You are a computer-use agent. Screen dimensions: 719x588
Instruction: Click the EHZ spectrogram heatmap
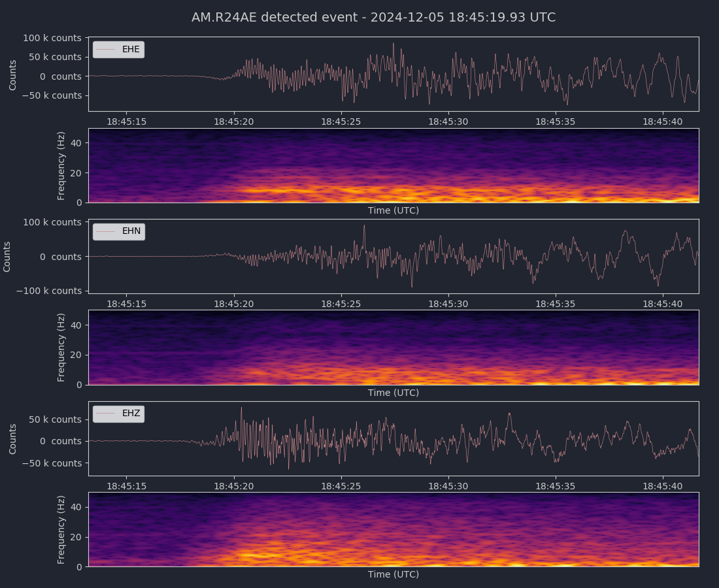coord(393,529)
